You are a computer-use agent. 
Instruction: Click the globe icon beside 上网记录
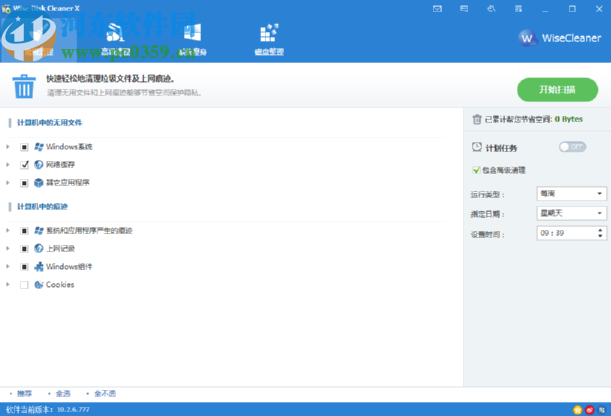pyautogui.click(x=39, y=249)
